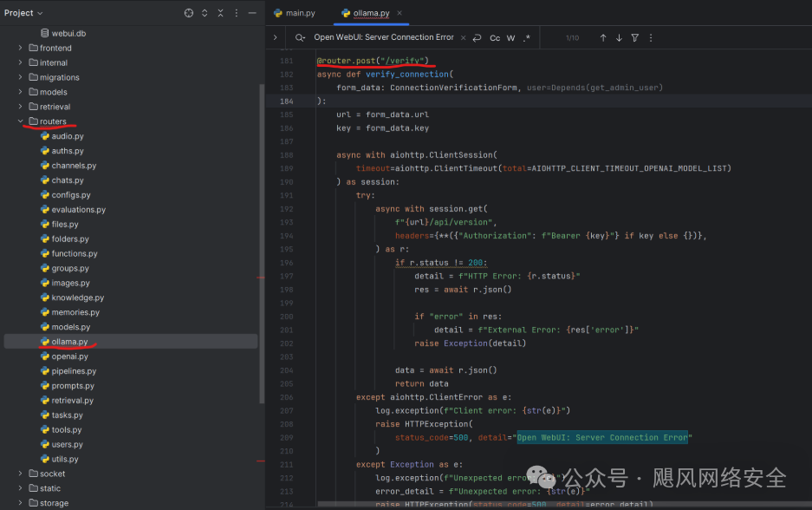Image resolution: width=812 pixels, height=510 pixels.
Task: Expand the find bar replace chevron
Action: point(275,37)
